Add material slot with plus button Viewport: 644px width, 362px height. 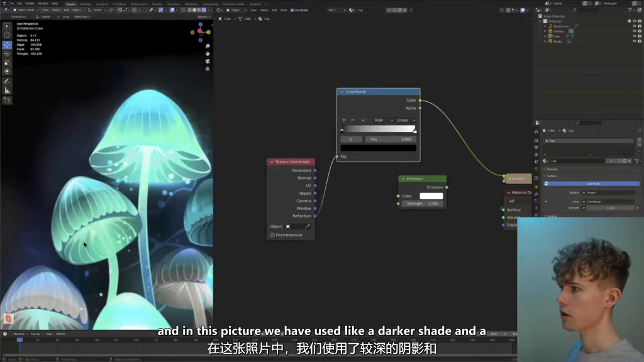639,140
